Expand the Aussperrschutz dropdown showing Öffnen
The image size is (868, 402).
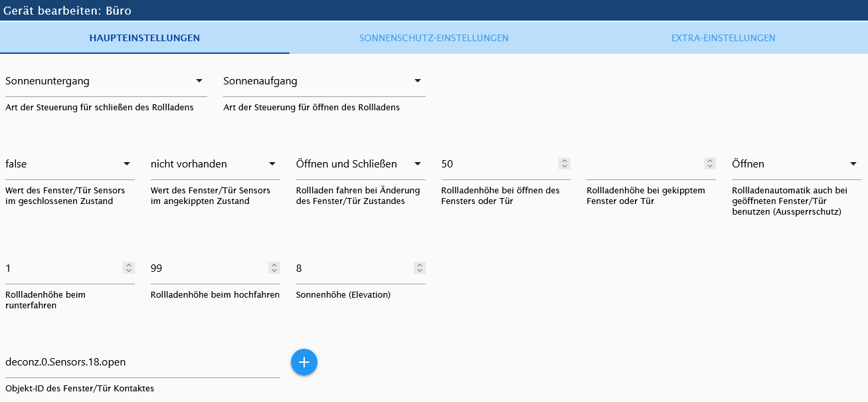click(796, 164)
